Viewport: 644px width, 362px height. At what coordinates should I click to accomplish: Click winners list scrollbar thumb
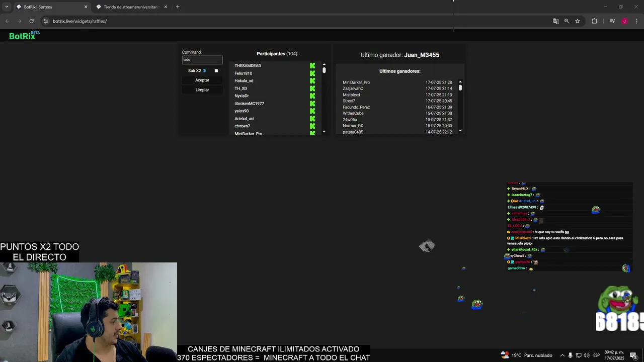460,88
